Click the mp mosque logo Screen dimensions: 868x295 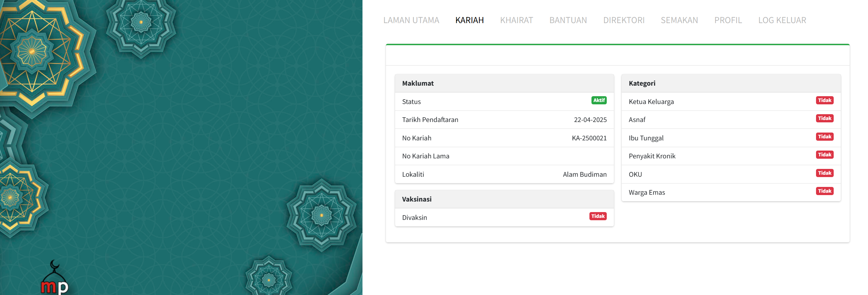click(54, 279)
